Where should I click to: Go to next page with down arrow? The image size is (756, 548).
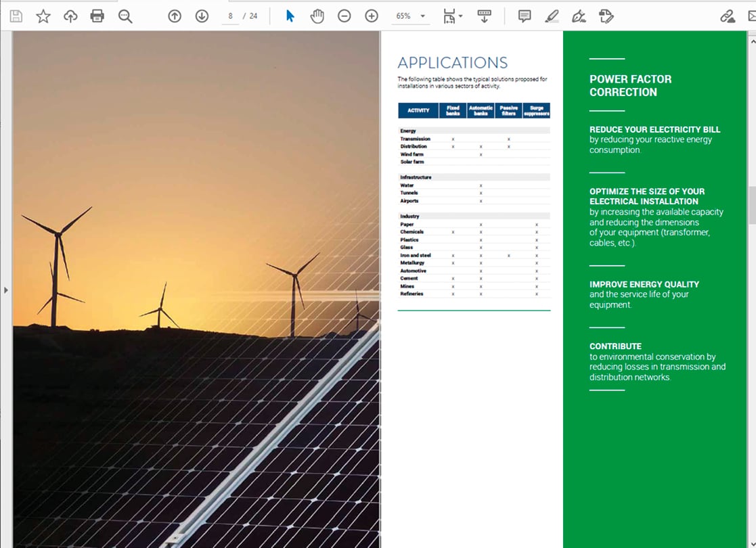coord(202,16)
